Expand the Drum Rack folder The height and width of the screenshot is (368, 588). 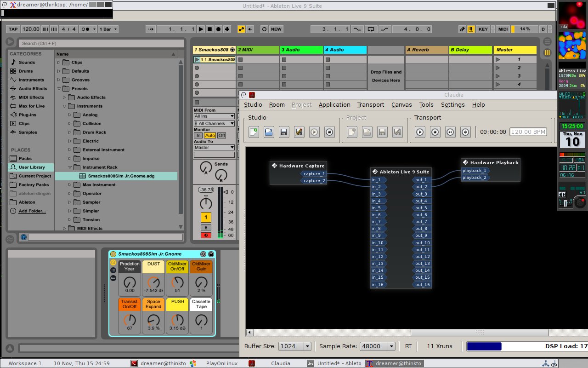coord(69,132)
